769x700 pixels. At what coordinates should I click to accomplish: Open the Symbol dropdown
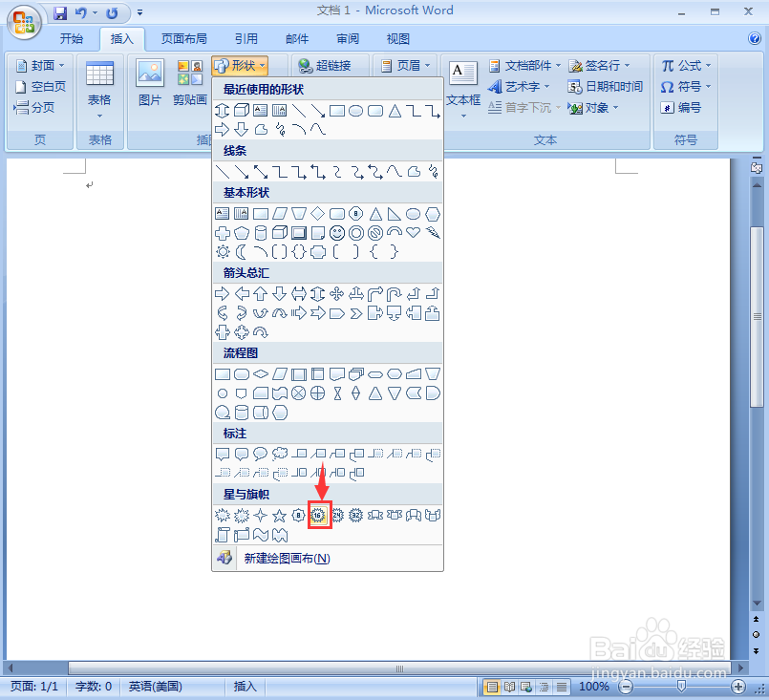685,87
